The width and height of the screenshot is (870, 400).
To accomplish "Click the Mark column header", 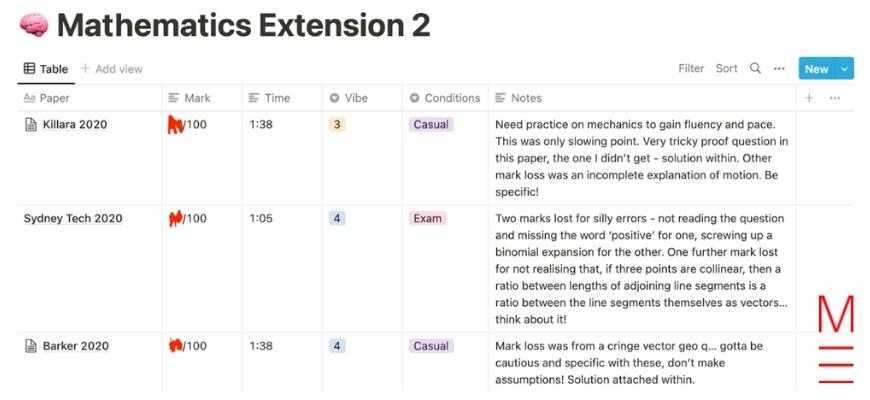I will [189, 98].
